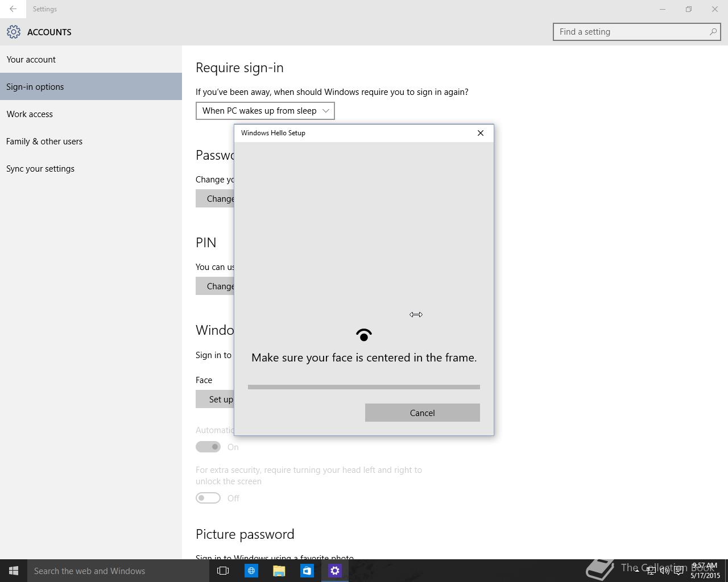The image size is (728, 582).
Task: Restore down the Settings window
Action: (x=688, y=9)
